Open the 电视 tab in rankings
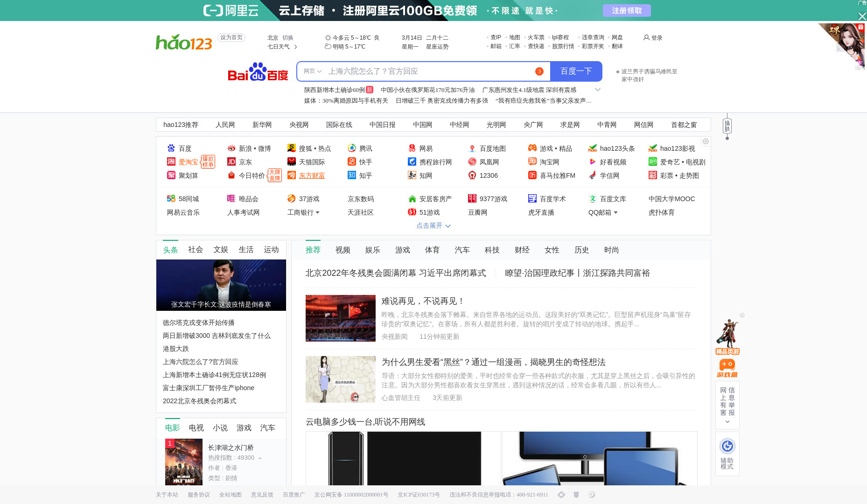867x504 pixels. coord(196,428)
